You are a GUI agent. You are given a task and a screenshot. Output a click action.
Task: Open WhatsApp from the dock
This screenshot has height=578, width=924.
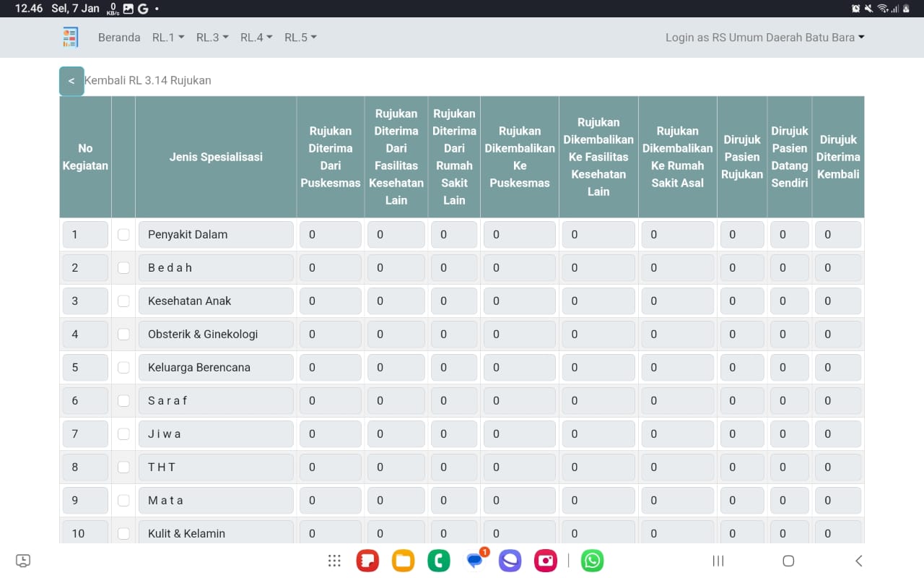coord(593,561)
